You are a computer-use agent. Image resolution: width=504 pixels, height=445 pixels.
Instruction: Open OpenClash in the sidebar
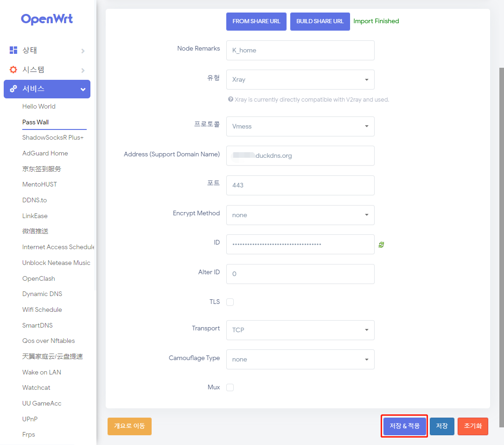point(38,279)
